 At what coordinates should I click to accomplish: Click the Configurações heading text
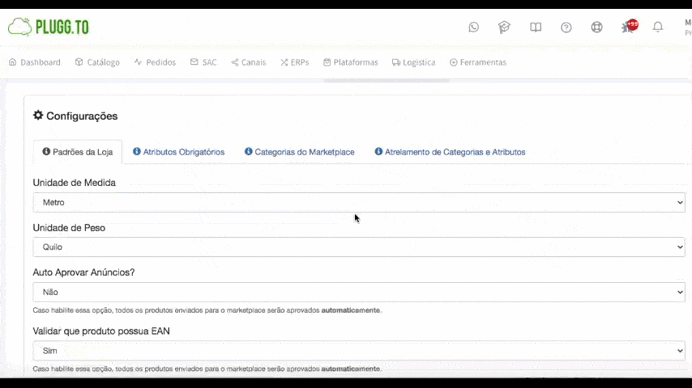[82, 116]
